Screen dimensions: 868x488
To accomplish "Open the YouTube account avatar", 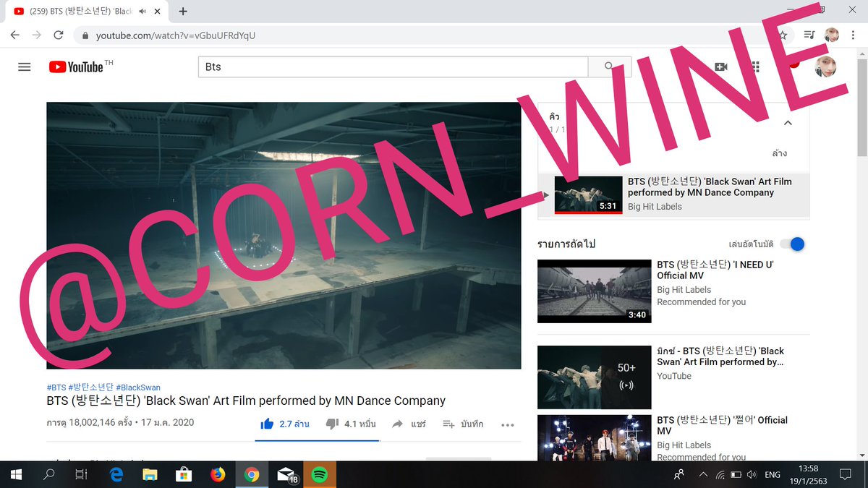I will [825, 67].
